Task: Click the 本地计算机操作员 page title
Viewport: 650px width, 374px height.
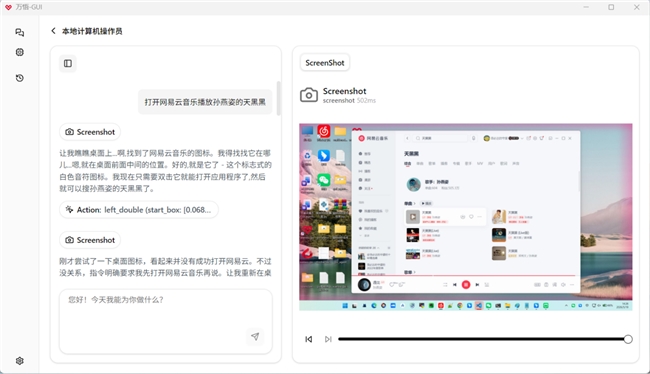Action: (92, 31)
